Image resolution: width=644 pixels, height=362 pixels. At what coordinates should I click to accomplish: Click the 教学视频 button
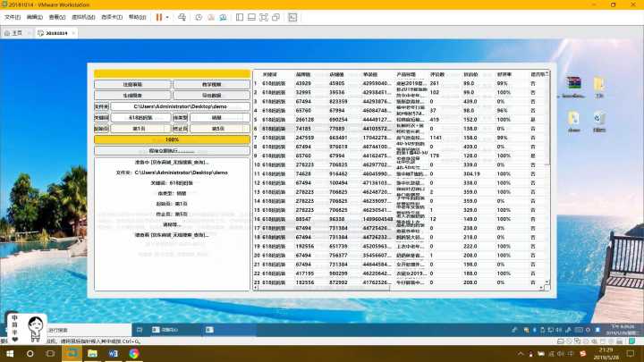coord(211,84)
